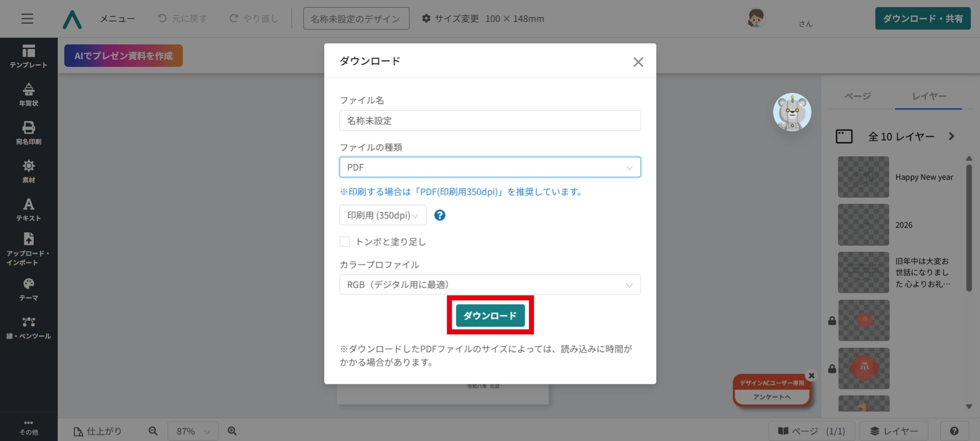Image resolution: width=980 pixels, height=441 pixels.
Task: Click the blue help question icon beside 印刷用
Action: click(439, 215)
